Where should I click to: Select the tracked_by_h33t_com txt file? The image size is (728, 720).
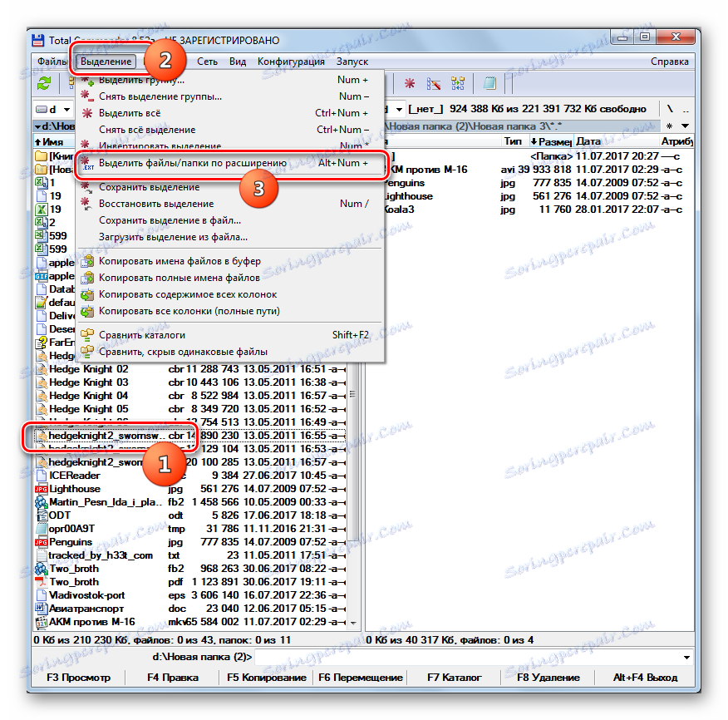189,555
